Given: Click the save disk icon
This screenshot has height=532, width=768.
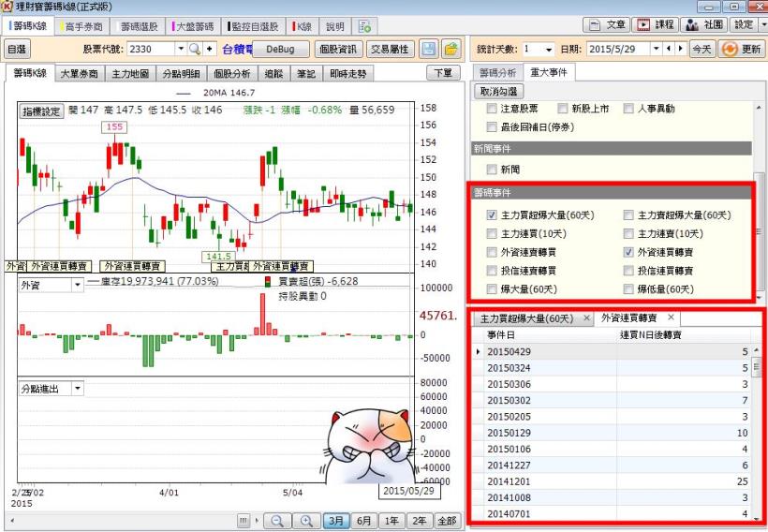Looking at the screenshot, I should [x=429, y=49].
